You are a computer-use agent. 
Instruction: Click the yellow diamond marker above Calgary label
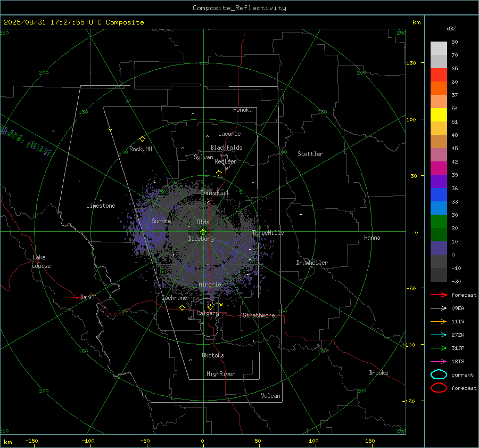(x=210, y=307)
